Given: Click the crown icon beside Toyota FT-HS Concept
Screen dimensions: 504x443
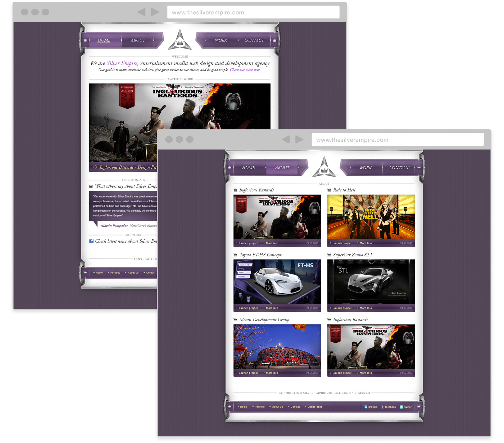Looking at the screenshot, I should 235,255.
